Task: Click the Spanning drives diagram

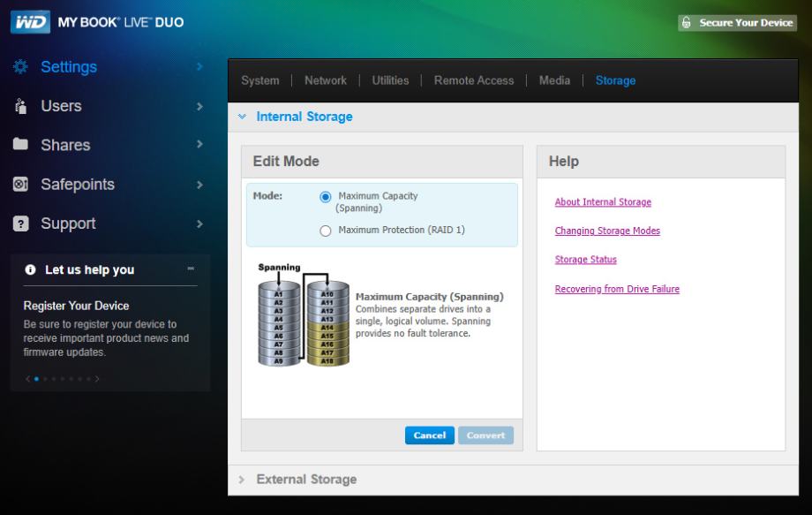Action: 304,315
